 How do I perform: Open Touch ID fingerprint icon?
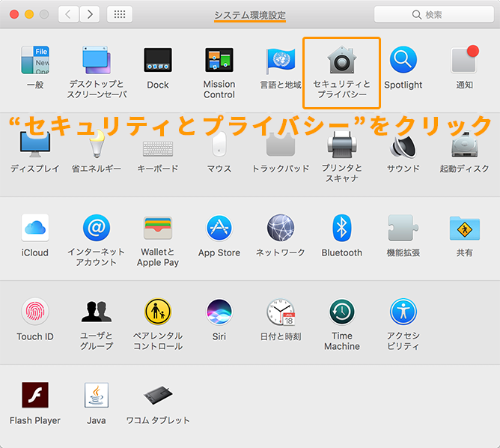35,312
